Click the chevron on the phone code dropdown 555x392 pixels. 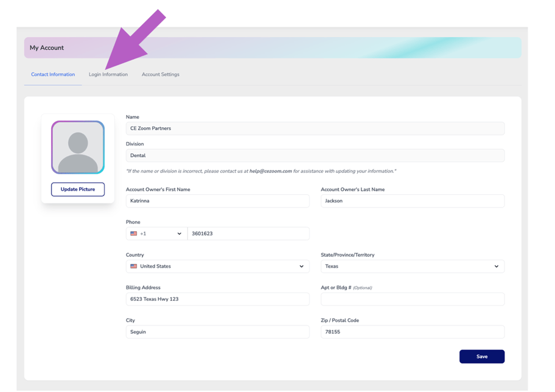(180, 233)
